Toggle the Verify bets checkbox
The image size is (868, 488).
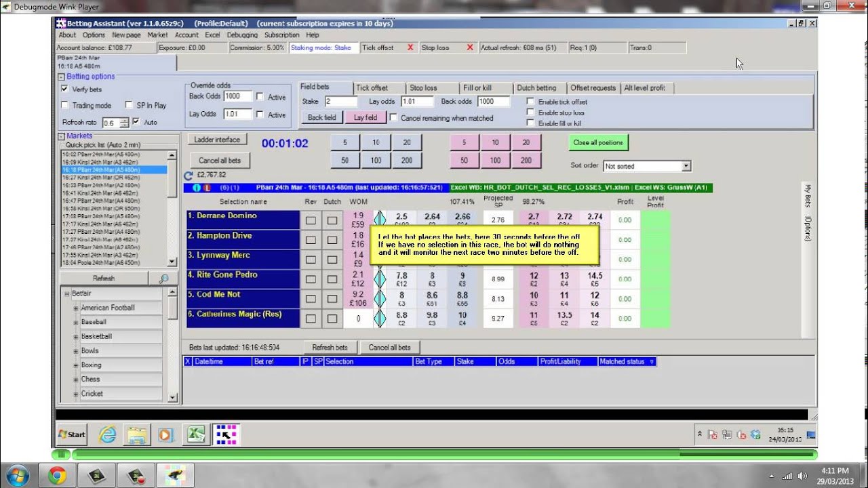(64, 89)
